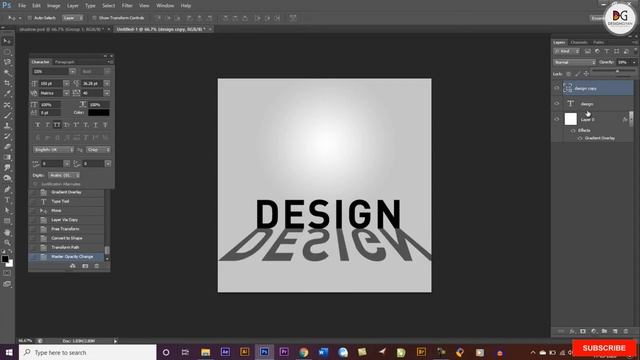Viewport: 640px width, 360px height.
Task: Delete action using Actions panel trash icon
Action: (97, 266)
